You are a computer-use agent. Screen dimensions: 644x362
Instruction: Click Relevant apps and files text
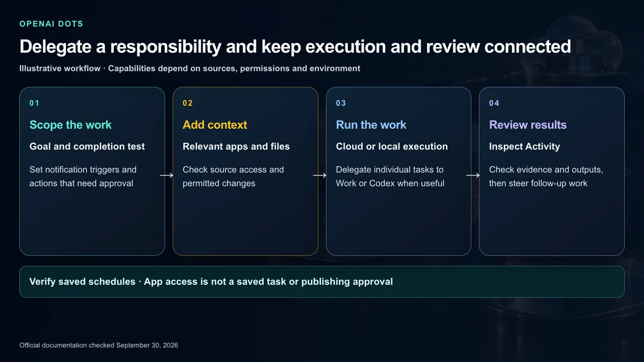coord(236,146)
